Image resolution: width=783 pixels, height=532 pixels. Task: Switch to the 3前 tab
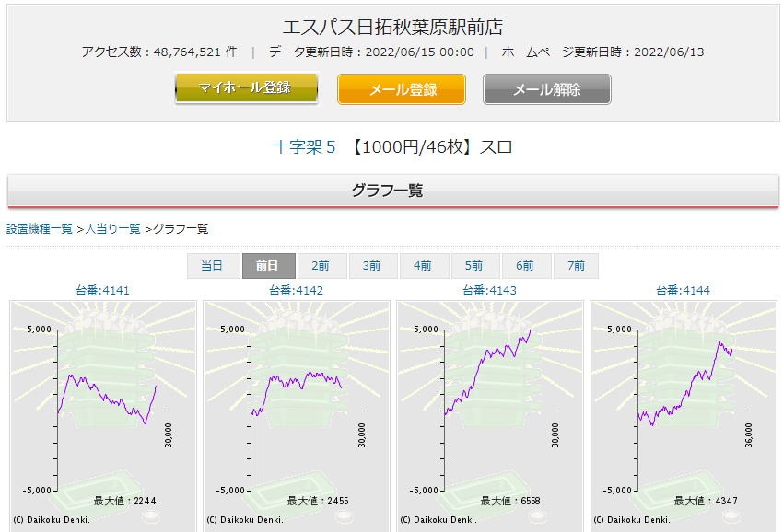(373, 266)
